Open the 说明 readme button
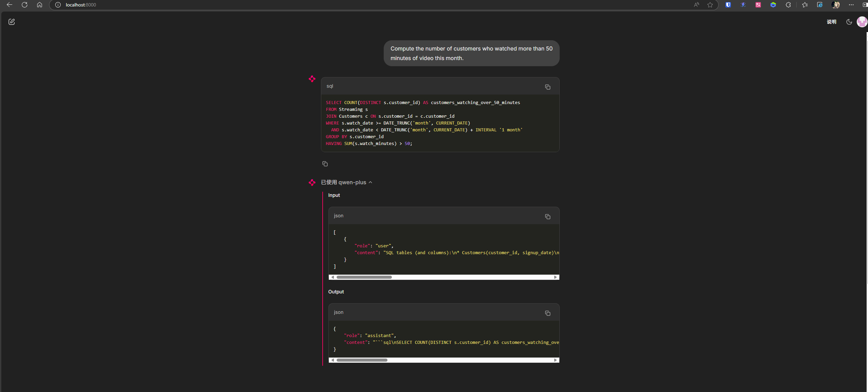 click(832, 22)
